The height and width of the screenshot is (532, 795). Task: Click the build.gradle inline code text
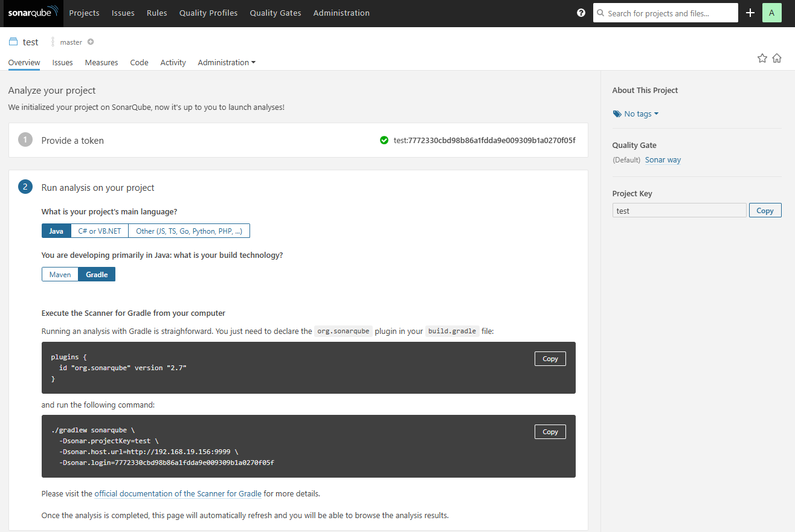(x=452, y=331)
